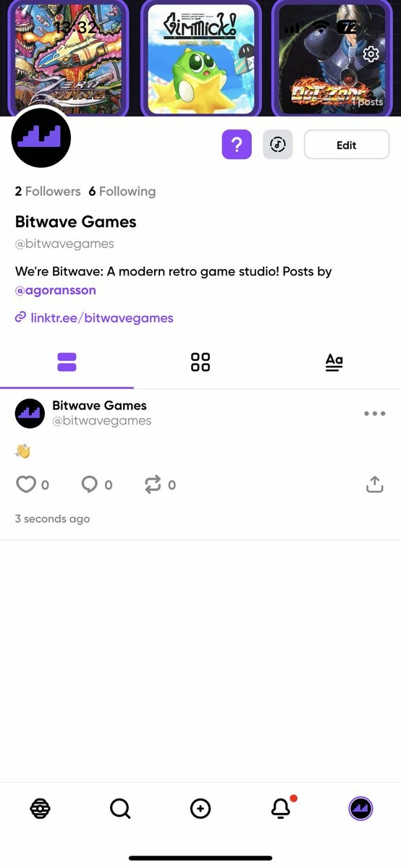Open post options three-dot menu
The width and height of the screenshot is (401, 868).
point(375,414)
